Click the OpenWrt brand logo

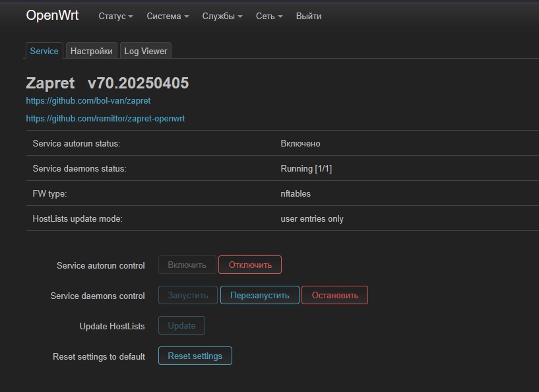click(52, 15)
